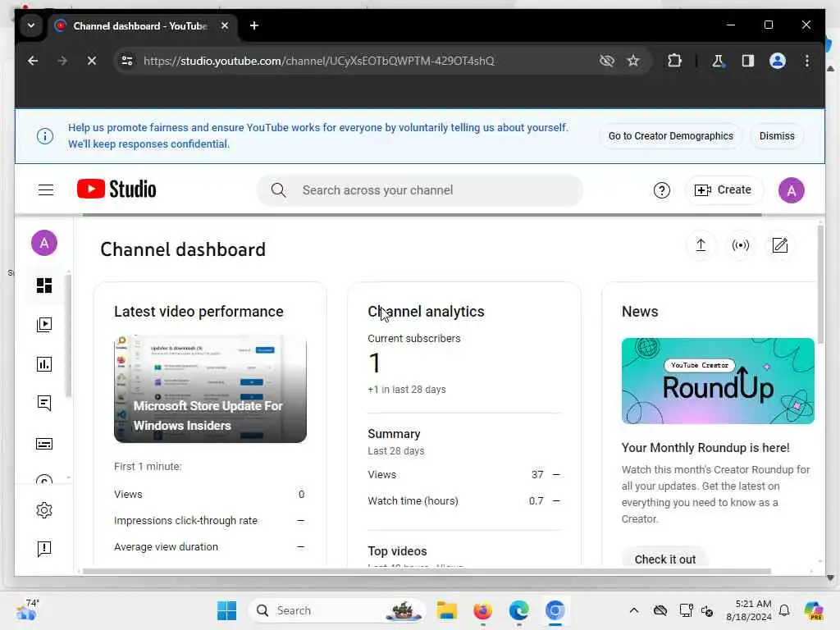Click the search magnifier icon in Studio
This screenshot has height=630, width=840.
[279, 190]
